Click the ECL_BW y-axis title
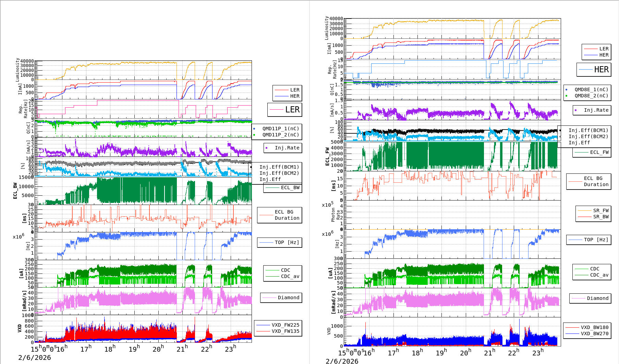The image size is (619, 364). 15,191
